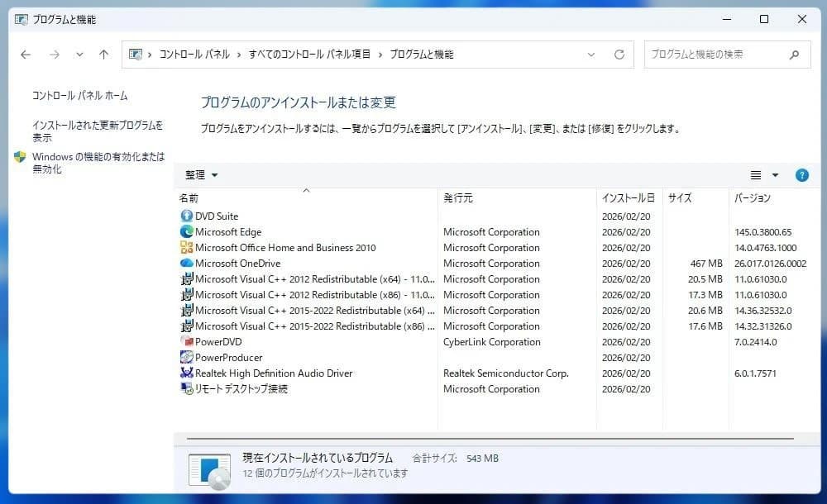827x504 pixels.
Task: Click コントロール パネル breadcrumb
Action: [194, 55]
